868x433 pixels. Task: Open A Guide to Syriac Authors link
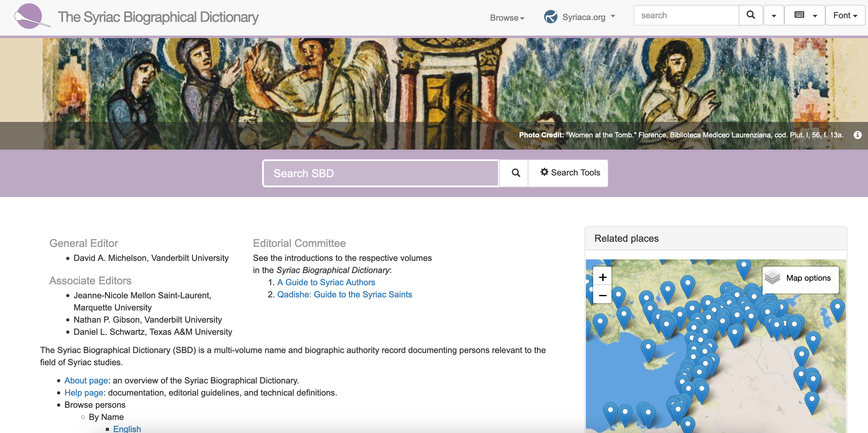click(326, 282)
